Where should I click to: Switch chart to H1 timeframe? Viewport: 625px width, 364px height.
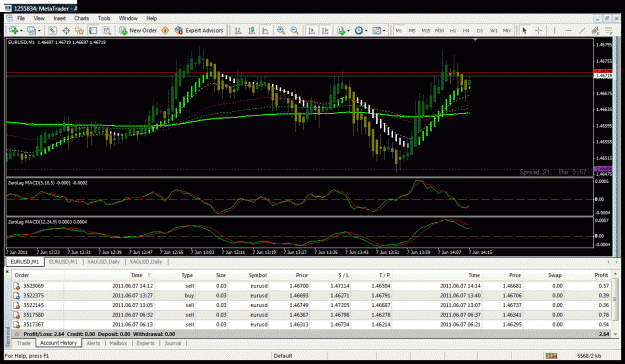pyautogui.click(x=453, y=30)
